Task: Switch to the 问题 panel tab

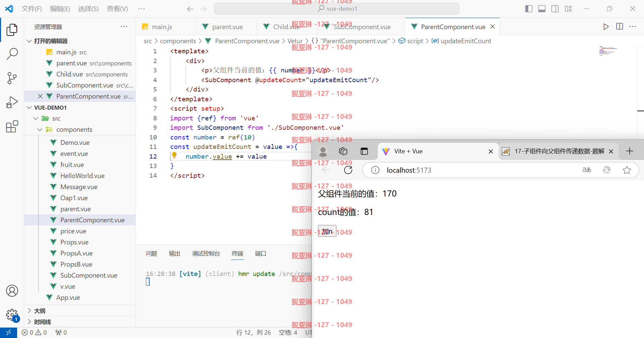Action: coord(152,253)
